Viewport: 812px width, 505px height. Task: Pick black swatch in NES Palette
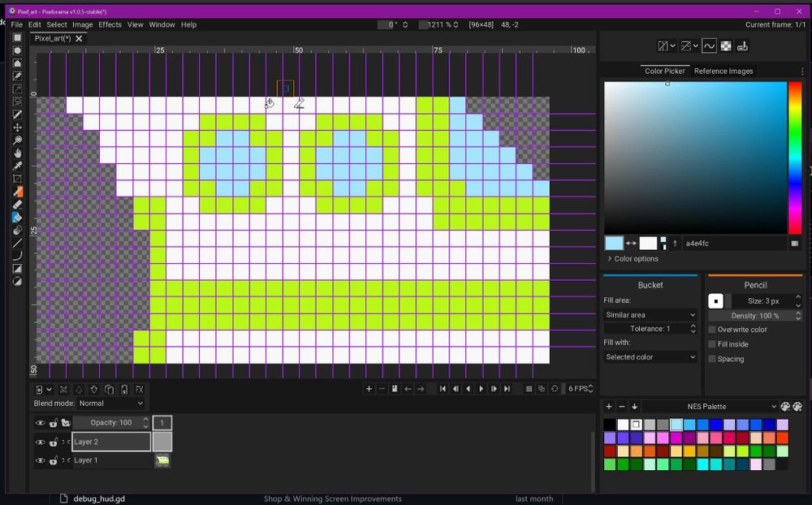[610, 425]
